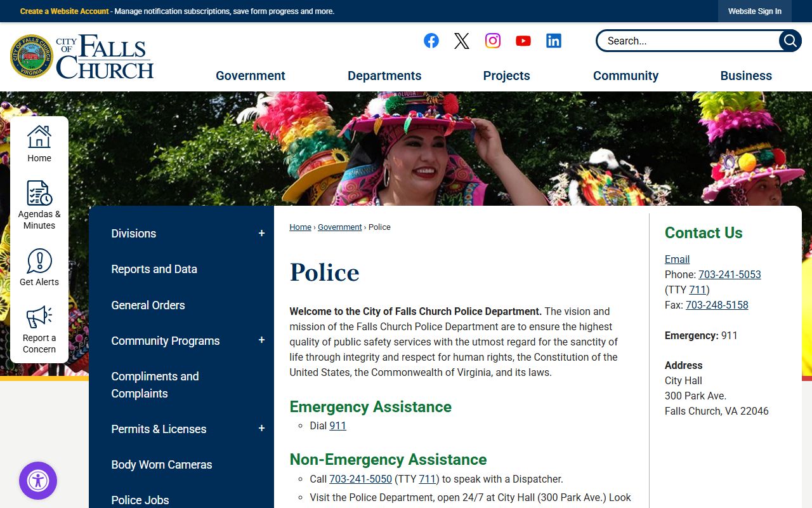Screen dimensions: 812x508
Task: Select General Orders in sidebar
Action: pyautogui.click(x=148, y=305)
